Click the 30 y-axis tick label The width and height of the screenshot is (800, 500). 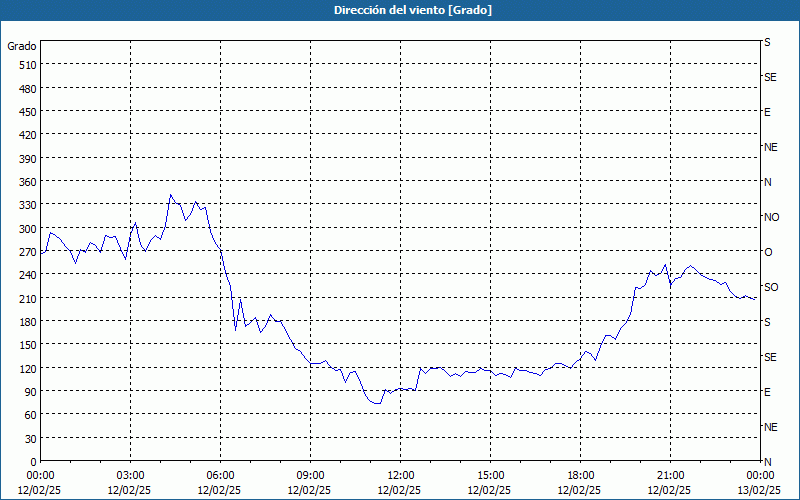(31, 439)
